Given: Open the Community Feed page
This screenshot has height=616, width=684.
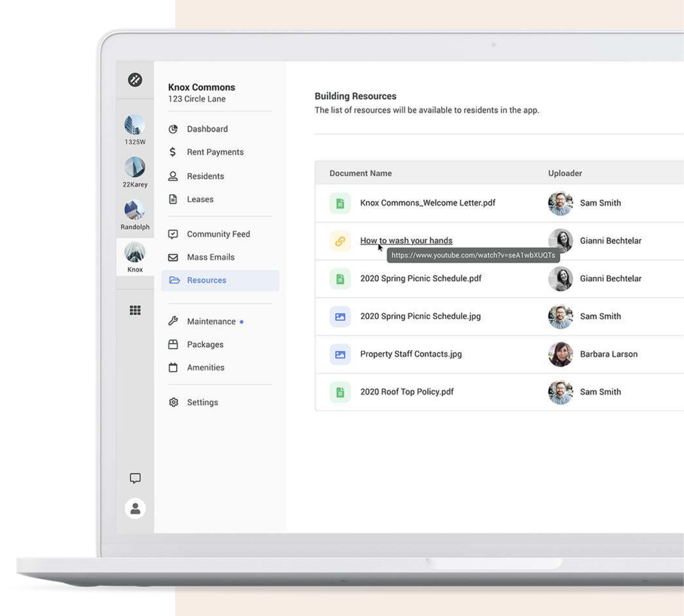Looking at the screenshot, I should pos(218,234).
